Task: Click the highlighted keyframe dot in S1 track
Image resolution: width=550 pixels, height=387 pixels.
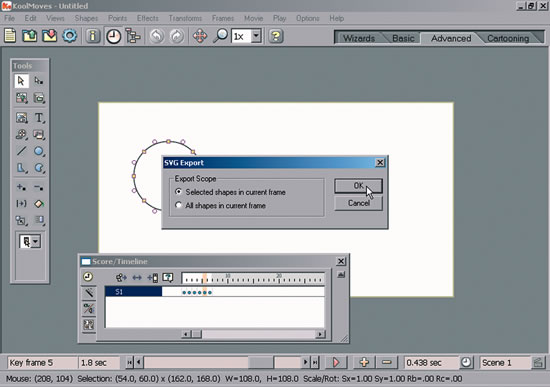Action: (205, 292)
